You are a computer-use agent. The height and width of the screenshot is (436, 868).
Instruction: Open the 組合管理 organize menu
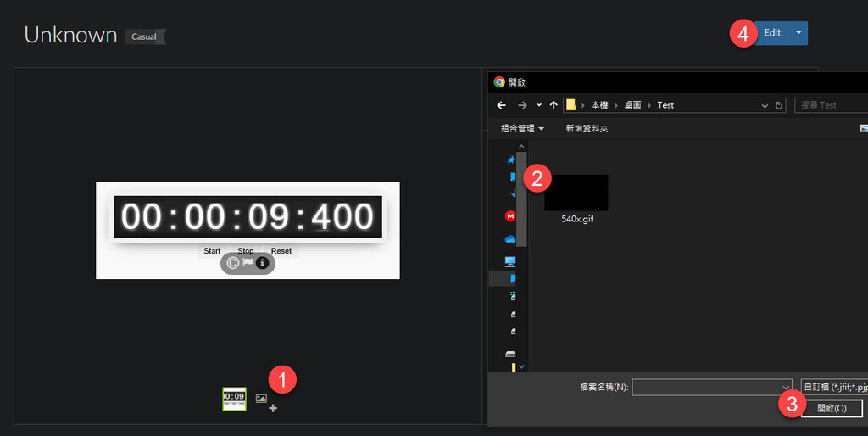(522, 129)
